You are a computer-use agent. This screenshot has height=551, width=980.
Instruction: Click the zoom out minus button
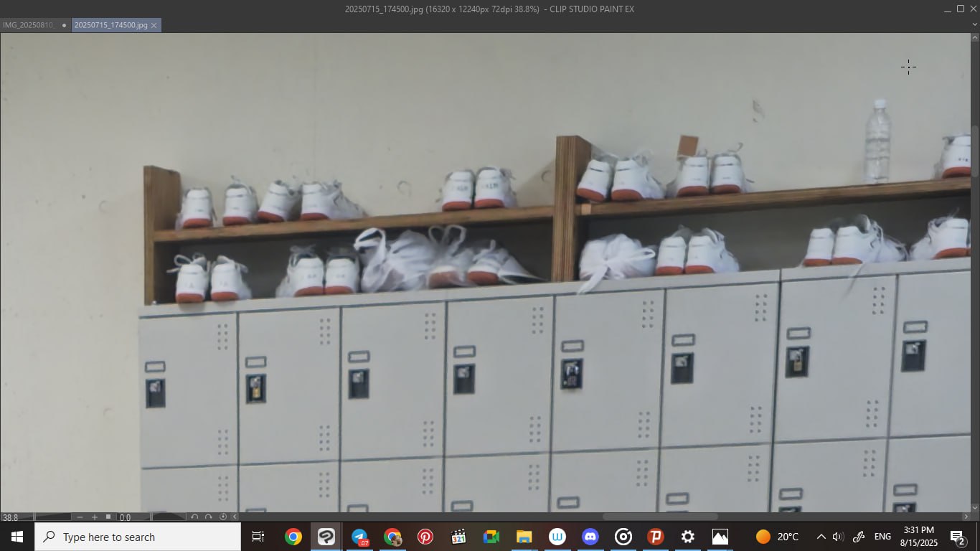pyautogui.click(x=80, y=517)
